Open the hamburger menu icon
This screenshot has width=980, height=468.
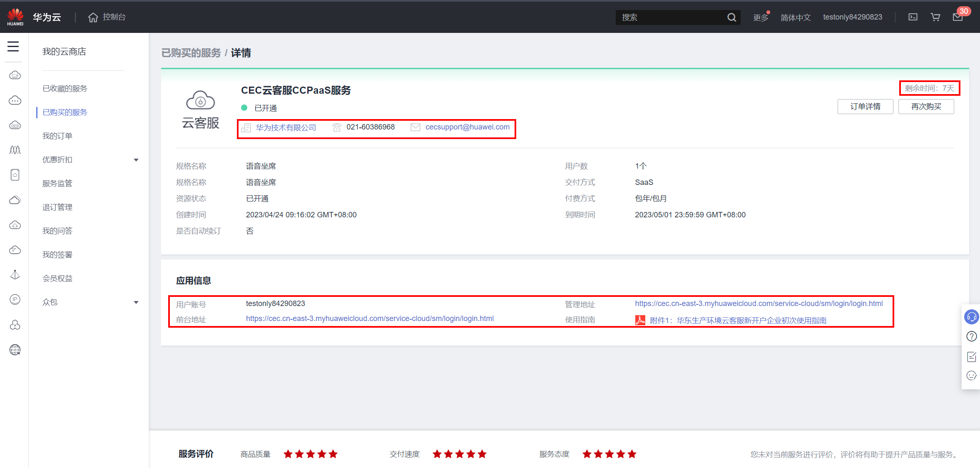click(x=13, y=46)
